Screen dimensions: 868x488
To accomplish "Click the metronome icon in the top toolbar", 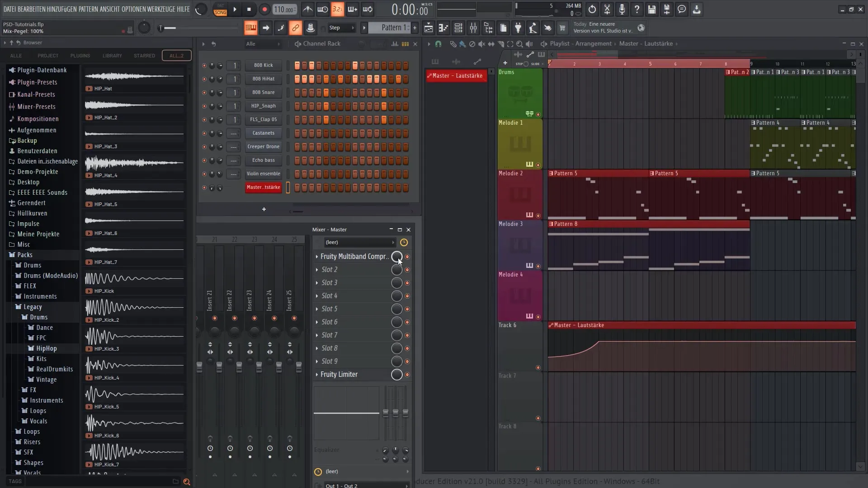I will coord(307,9).
